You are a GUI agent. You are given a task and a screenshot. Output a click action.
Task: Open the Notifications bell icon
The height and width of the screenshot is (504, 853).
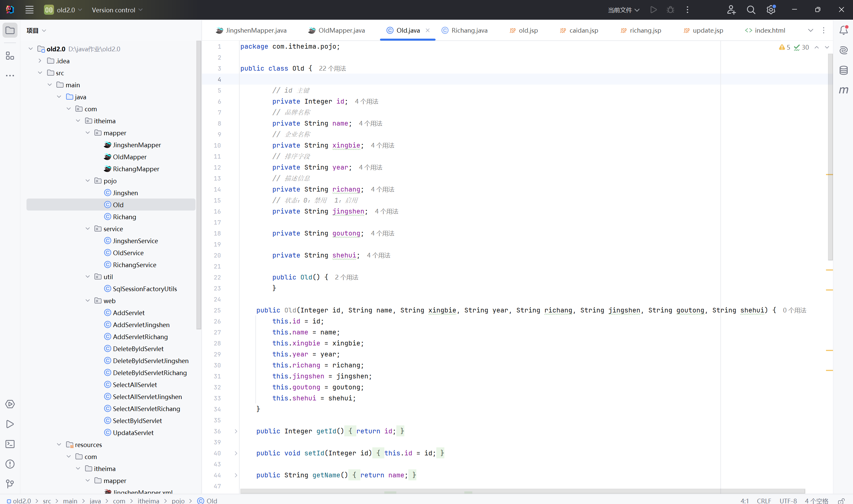tap(843, 31)
